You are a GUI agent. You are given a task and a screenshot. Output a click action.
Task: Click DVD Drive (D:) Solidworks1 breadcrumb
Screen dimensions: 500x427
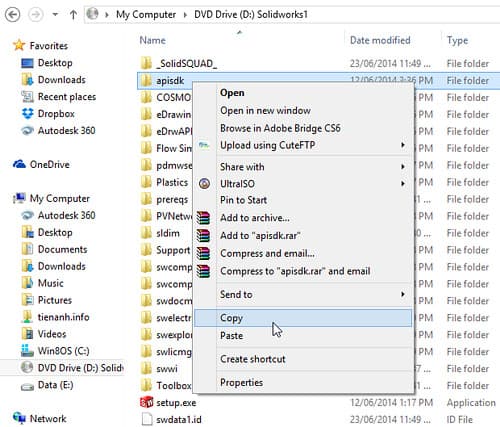[x=251, y=15]
